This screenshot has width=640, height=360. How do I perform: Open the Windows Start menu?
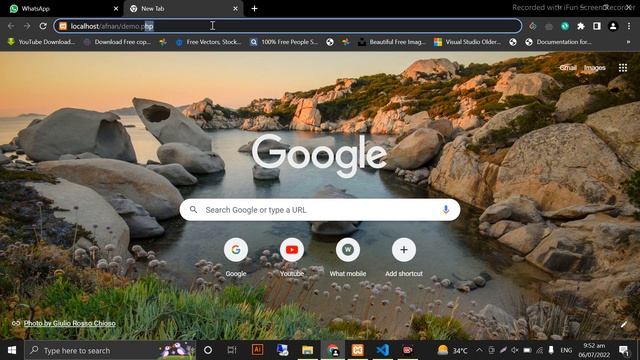12,350
